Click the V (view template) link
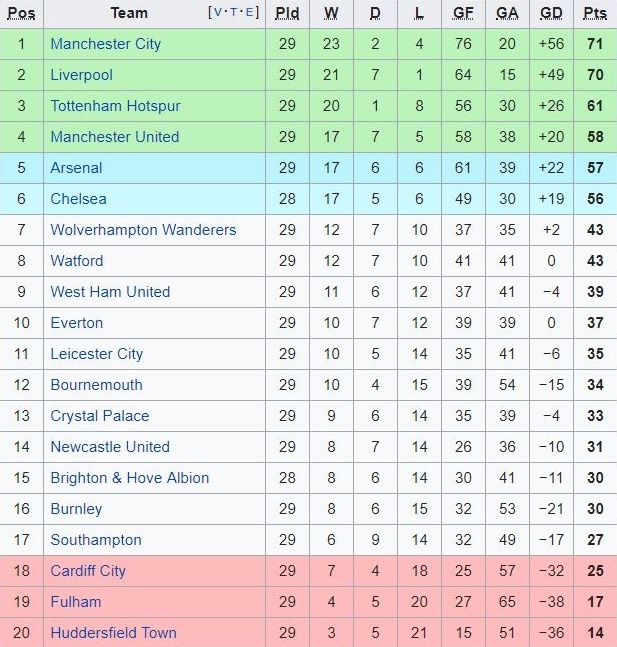The width and height of the screenshot is (617, 647). [217, 13]
